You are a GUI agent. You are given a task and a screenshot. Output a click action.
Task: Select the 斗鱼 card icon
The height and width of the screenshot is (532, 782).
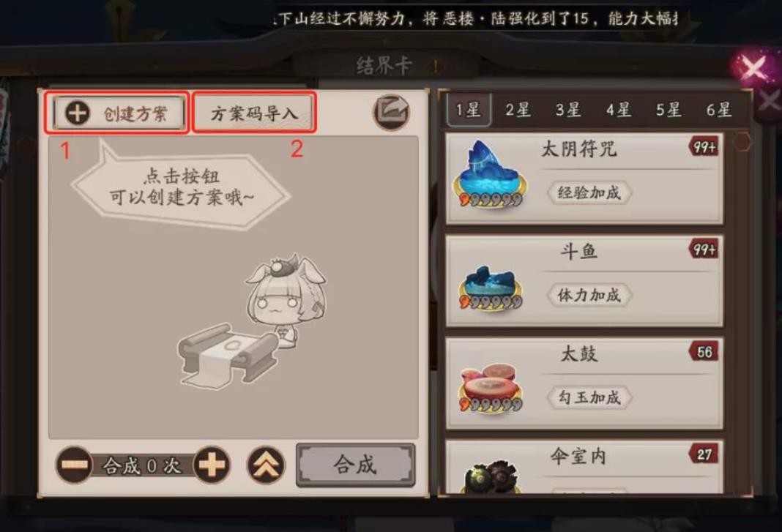coord(491,288)
